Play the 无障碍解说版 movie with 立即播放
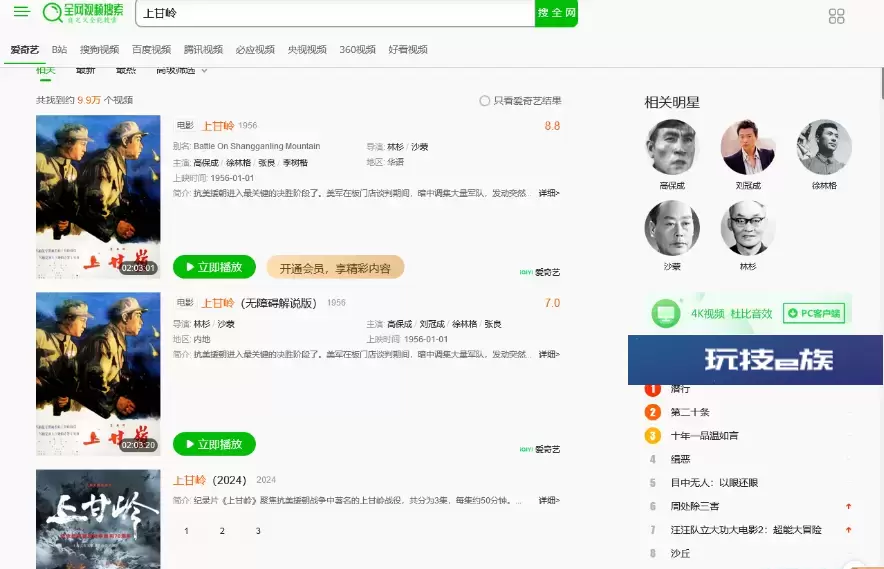The height and width of the screenshot is (569, 884). pos(214,444)
